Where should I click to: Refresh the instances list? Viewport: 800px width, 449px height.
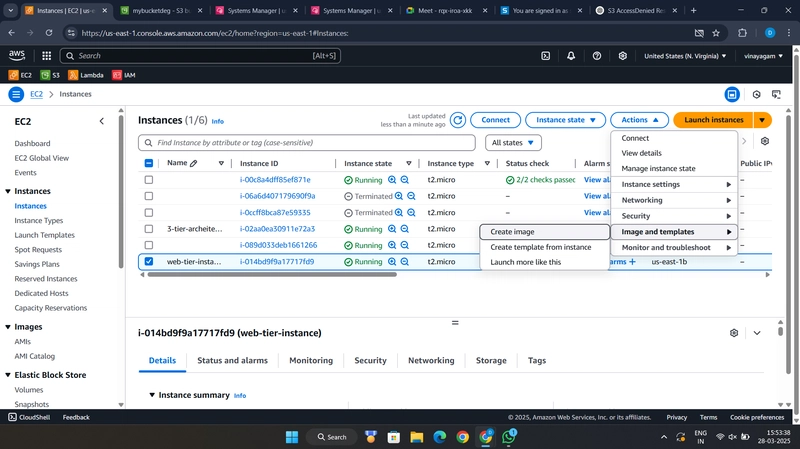pos(458,120)
